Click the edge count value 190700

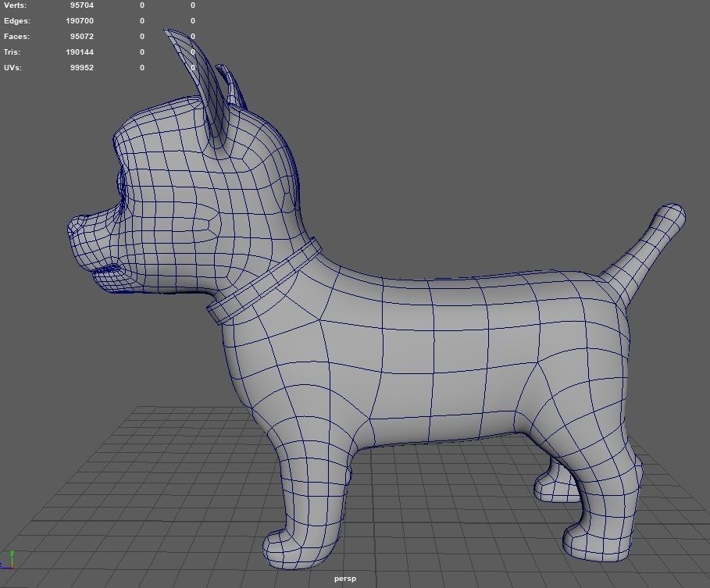(x=80, y=21)
